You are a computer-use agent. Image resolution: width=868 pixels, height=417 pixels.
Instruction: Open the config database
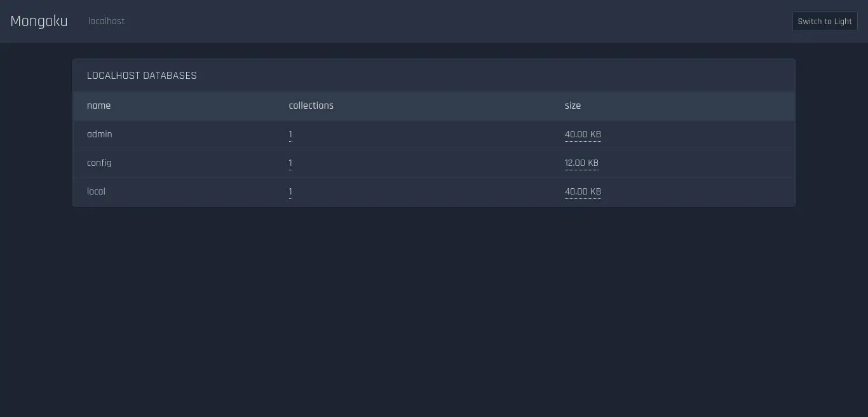[99, 163]
